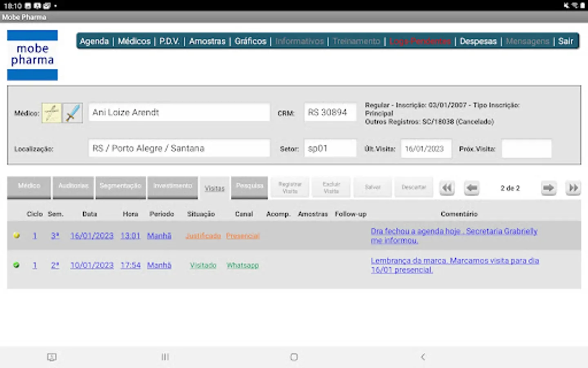Click Sair to log out
Viewport: 588px width, 368px height.
tap(566, 41)
